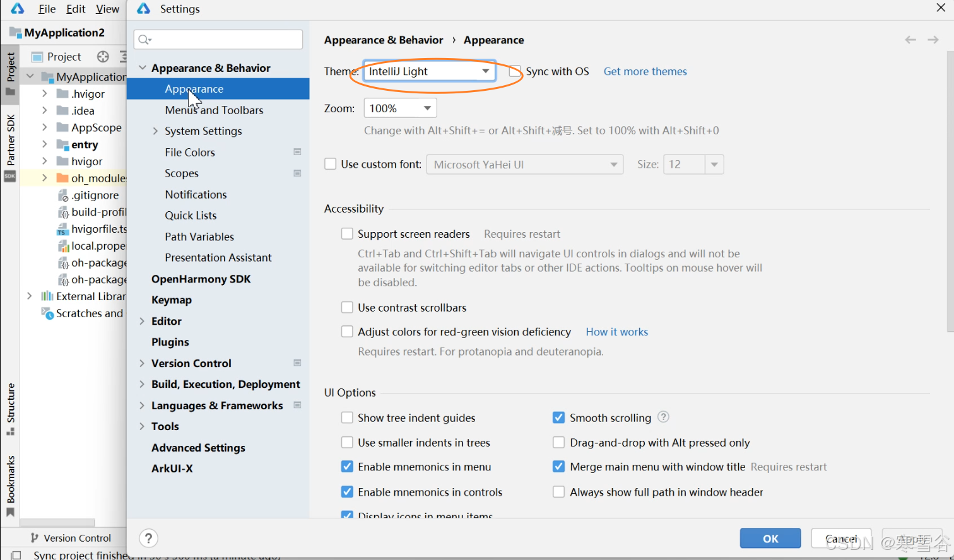Click the Smooth scrolling help icon

[663, 417]
